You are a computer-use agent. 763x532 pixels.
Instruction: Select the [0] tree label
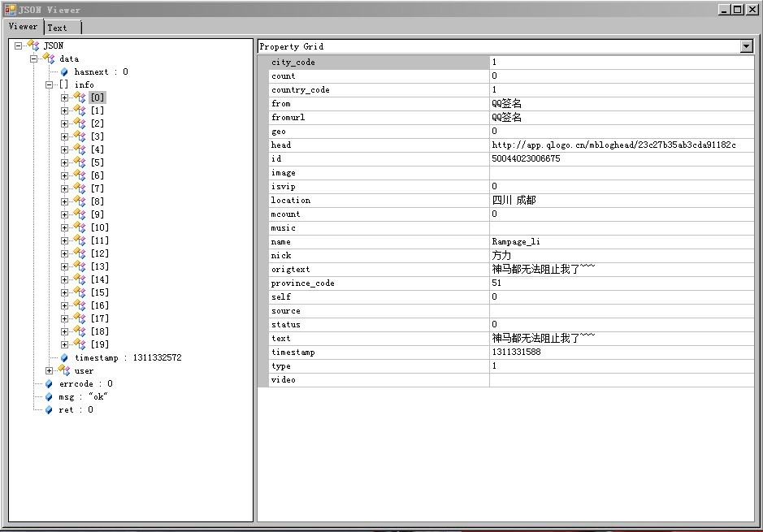click(98, 97)
